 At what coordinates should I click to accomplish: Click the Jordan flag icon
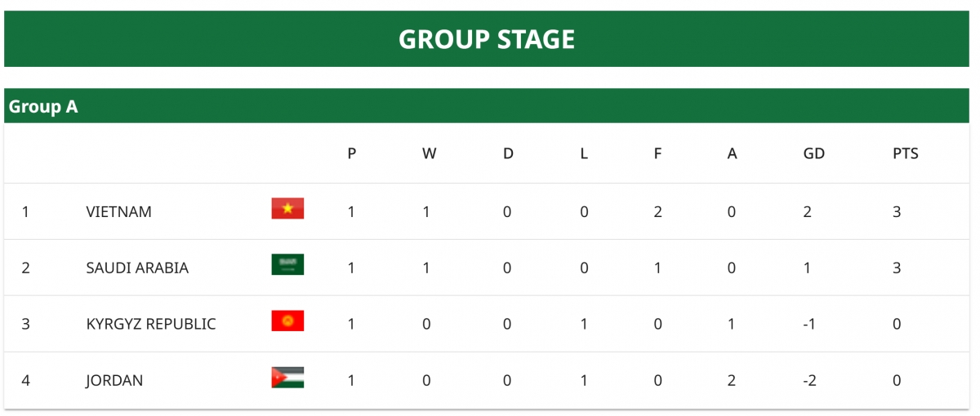[x=287, y=377]
